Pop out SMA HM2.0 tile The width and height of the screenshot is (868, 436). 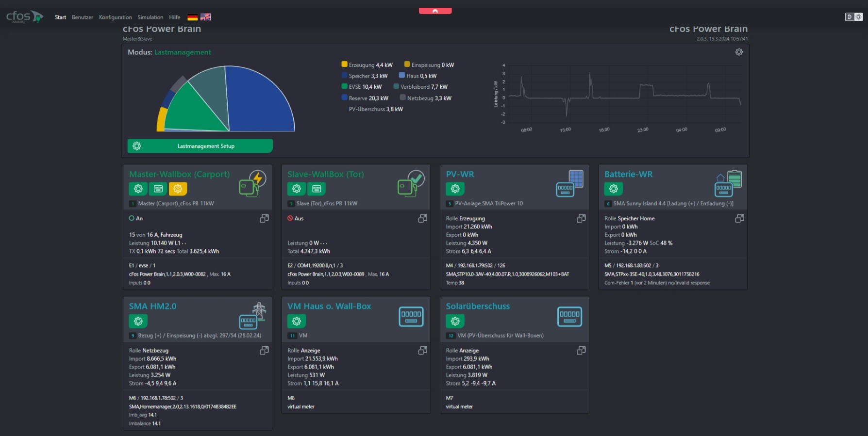pyautogui.click(x=264, y=350)
